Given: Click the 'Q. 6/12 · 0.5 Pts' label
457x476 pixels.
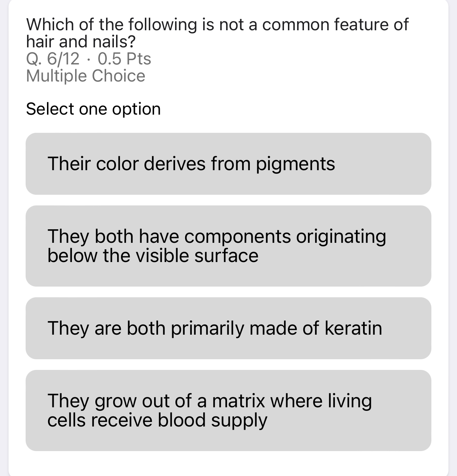Looking at the screenshot, I should (88, 59).
